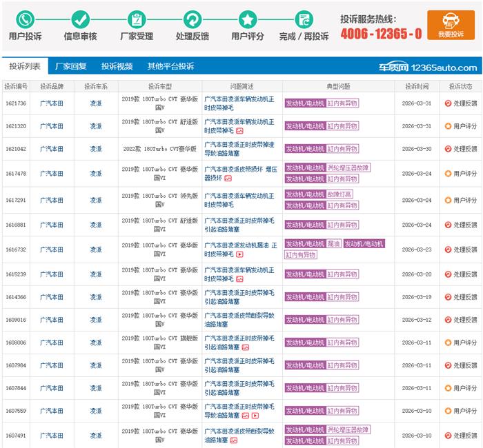Screen dimensions: 483x448
Task: Click the 漏油 tag in complaint 1616732
Action: (333, 244)
